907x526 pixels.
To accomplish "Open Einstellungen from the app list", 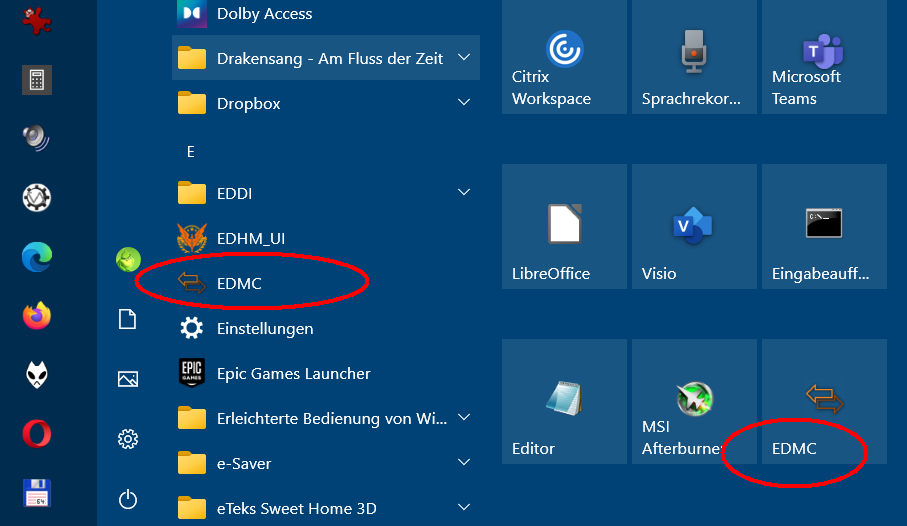I will coord(326,328).
